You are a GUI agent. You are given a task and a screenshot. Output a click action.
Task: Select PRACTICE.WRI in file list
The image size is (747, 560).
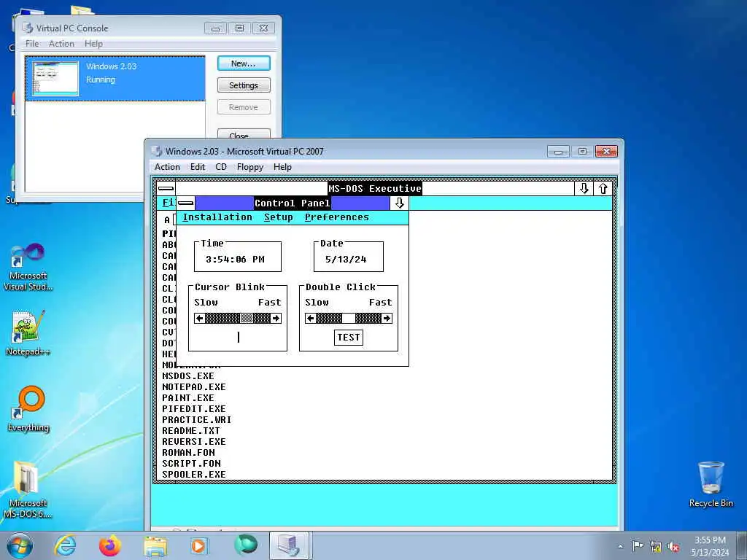[197, 420]
